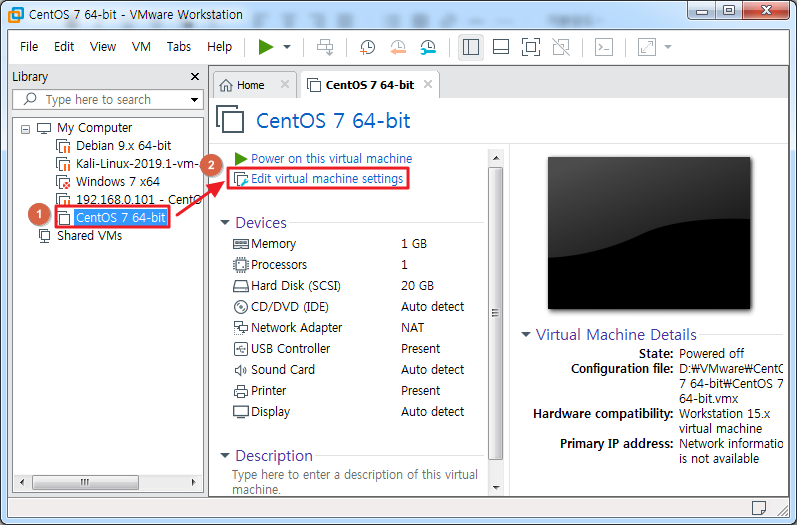Viewport: 797px width, 525px height.
Task: Select Windows 7 x64 in library
Action: point(117,181)
